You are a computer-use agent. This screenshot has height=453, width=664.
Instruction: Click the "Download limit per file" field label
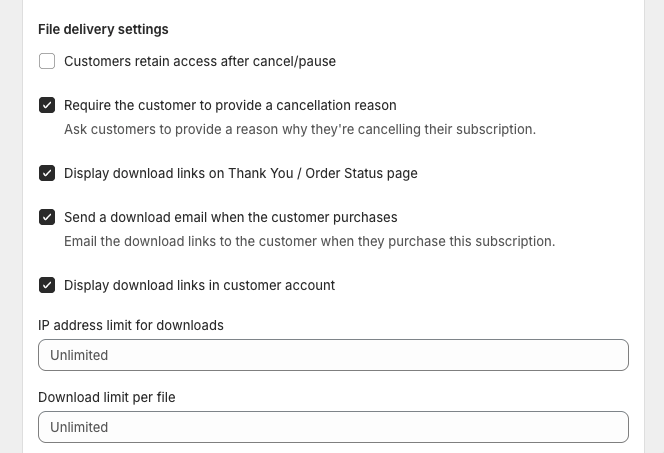107,397
